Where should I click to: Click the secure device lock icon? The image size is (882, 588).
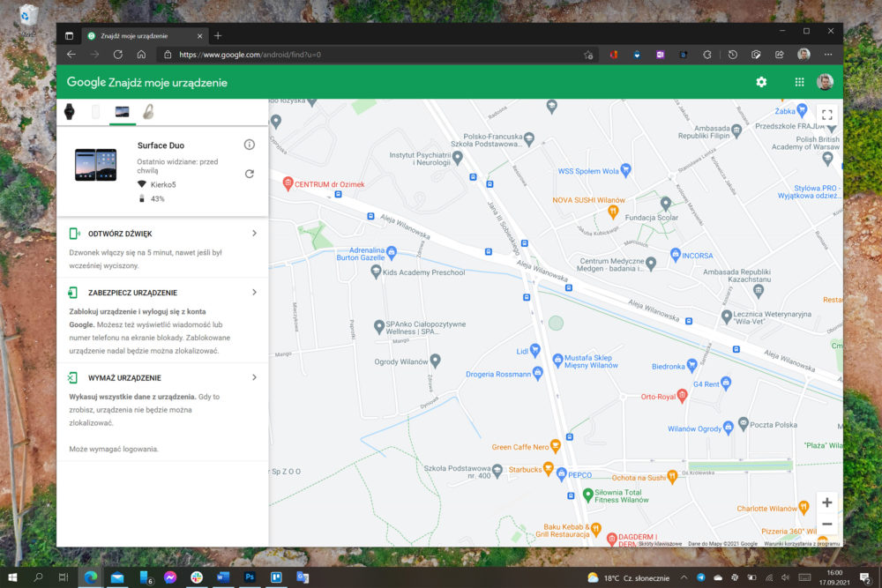click(73, 293)
